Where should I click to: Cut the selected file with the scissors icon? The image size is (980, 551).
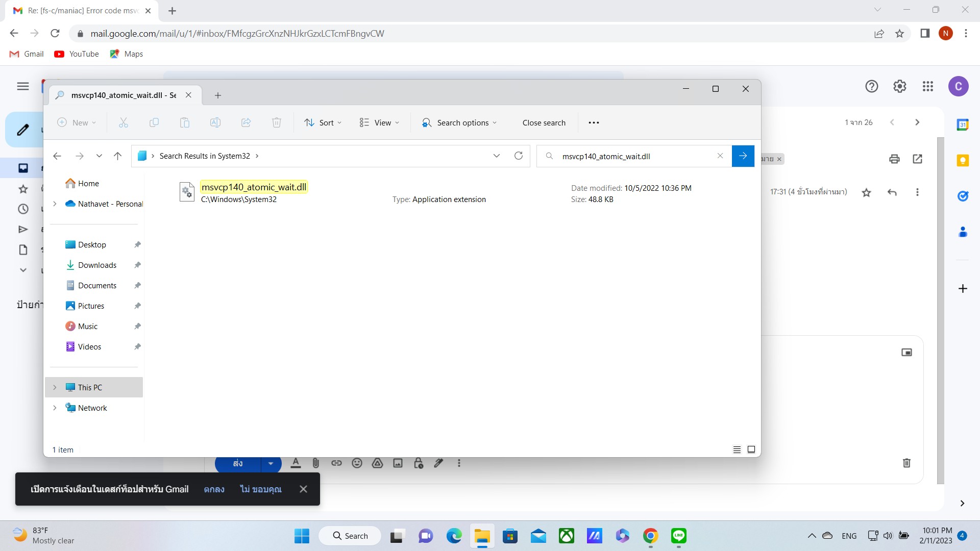coord(123,122)
